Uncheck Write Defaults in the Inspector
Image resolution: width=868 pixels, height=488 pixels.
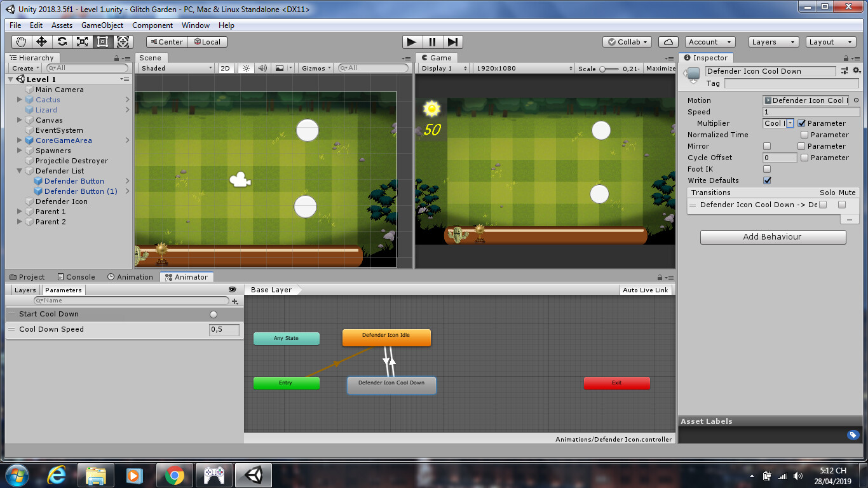click(x=767, y=180)
